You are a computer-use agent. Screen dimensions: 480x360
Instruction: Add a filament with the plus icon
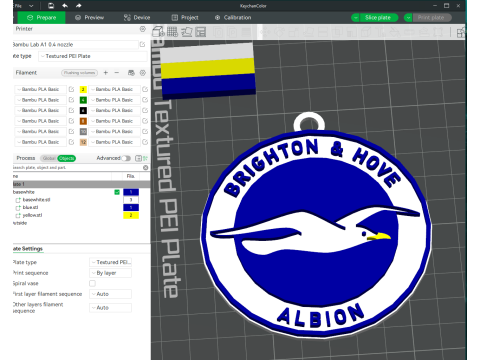(x=106, y=72)
